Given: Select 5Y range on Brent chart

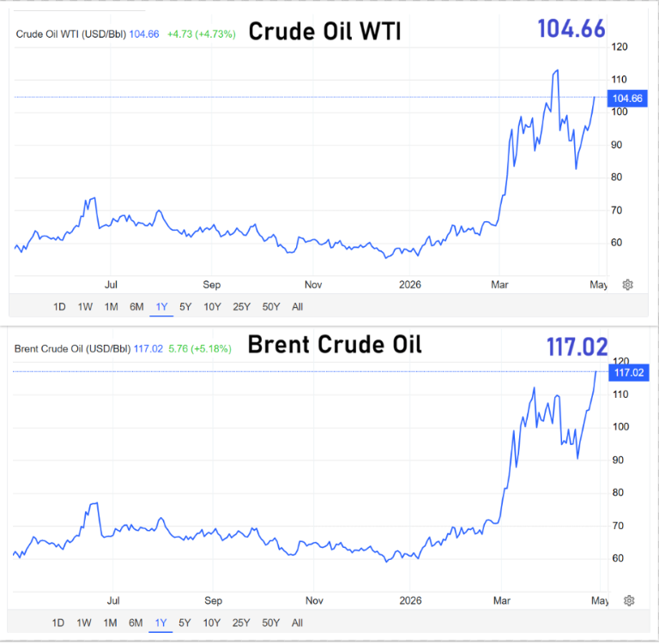Looking at the screenshot, I should tap(184, 623).
